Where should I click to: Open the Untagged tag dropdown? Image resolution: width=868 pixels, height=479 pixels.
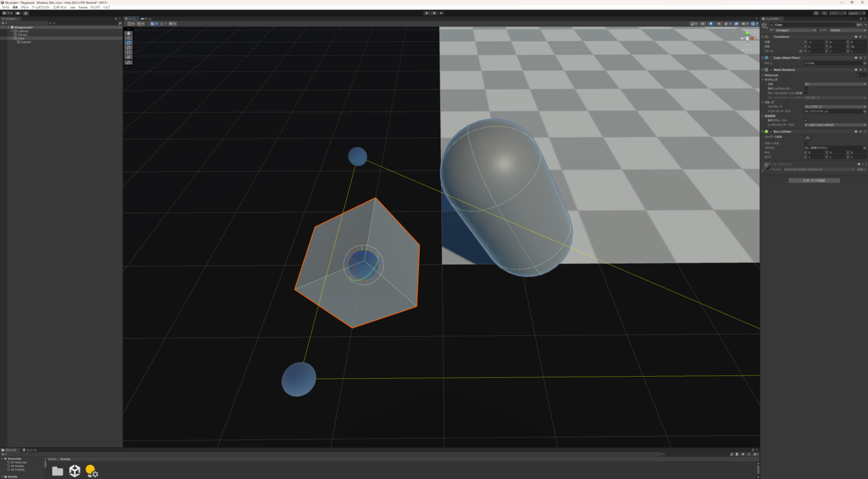797,30
